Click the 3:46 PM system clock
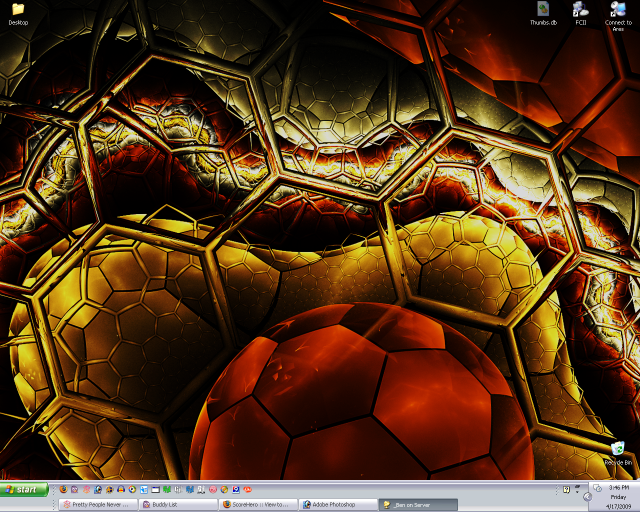Image resolution: width=640 pixels, height=512 pixels. [x=619, y=488]
